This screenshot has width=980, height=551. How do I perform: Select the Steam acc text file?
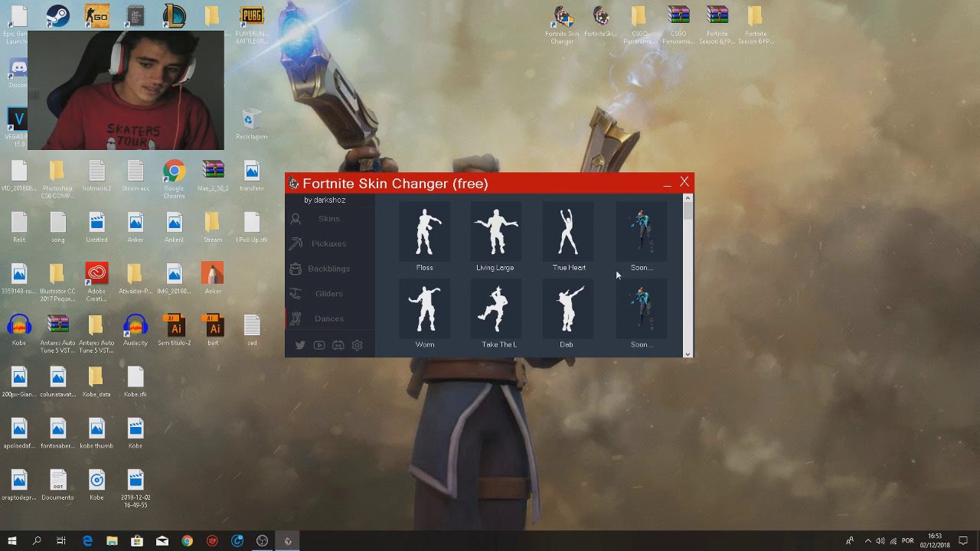click(x=136, y=175)
